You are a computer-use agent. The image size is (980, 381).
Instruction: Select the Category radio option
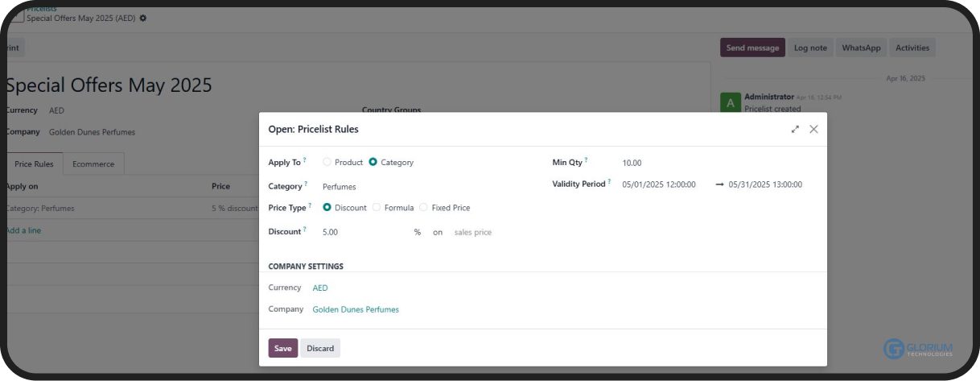coord(373,162)
